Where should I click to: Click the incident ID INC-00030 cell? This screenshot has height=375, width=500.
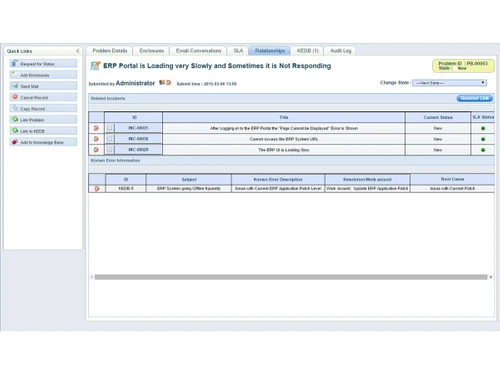pos(138,139)
